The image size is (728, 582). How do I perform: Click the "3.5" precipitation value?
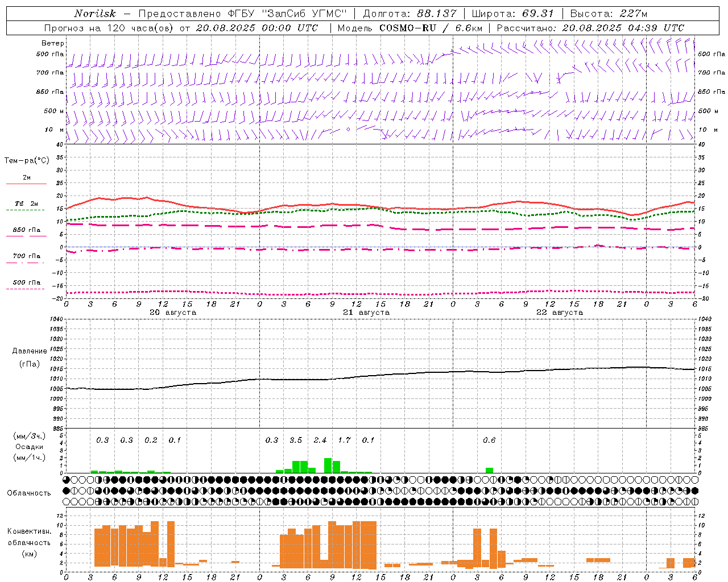pyautogui.click(x=296, y=440)
